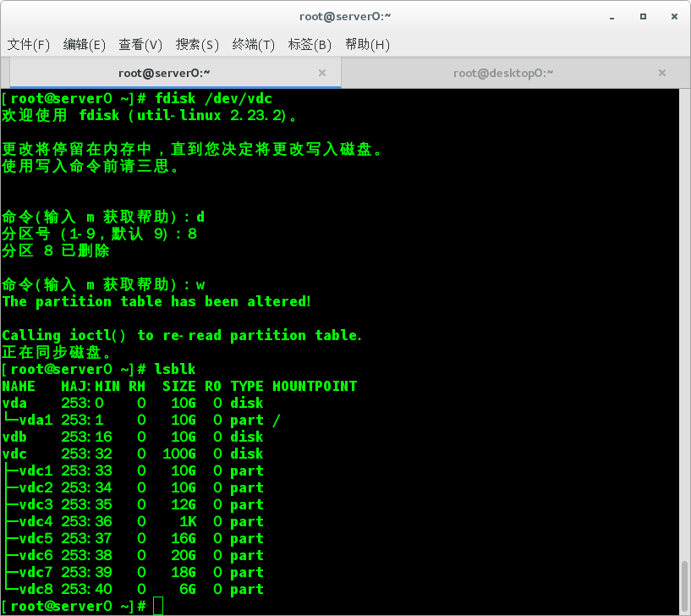Image resolution: width=691 pixels, height=616 pixels.
Task: Switch to the root@server0:~ tab
Action: point(175,73)
